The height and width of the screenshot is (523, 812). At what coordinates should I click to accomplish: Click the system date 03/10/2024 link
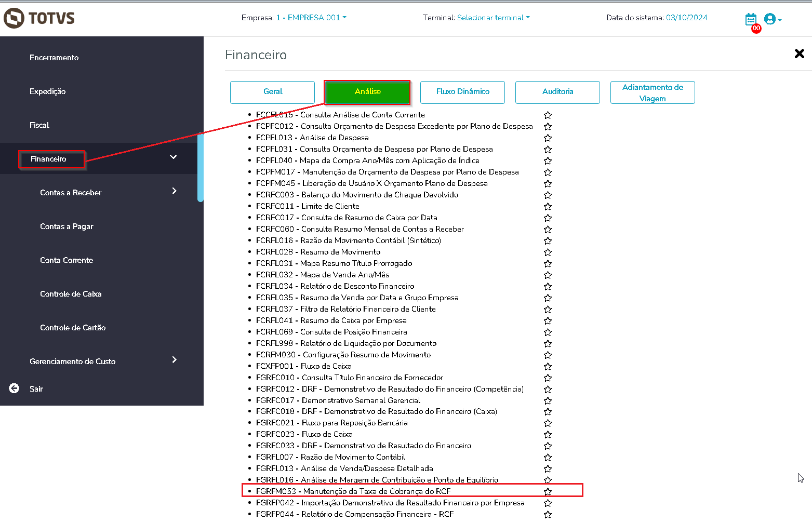click(686, 18)
